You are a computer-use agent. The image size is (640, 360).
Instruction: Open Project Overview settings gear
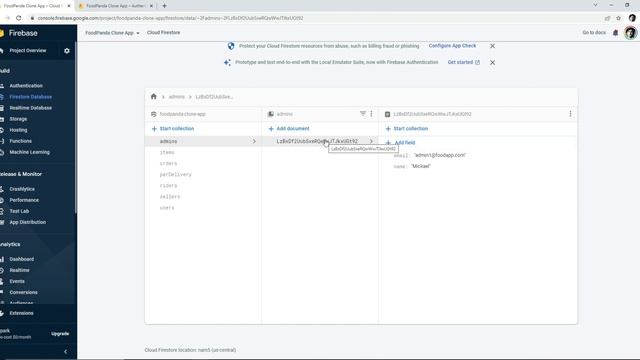click(x=67, y=51)
